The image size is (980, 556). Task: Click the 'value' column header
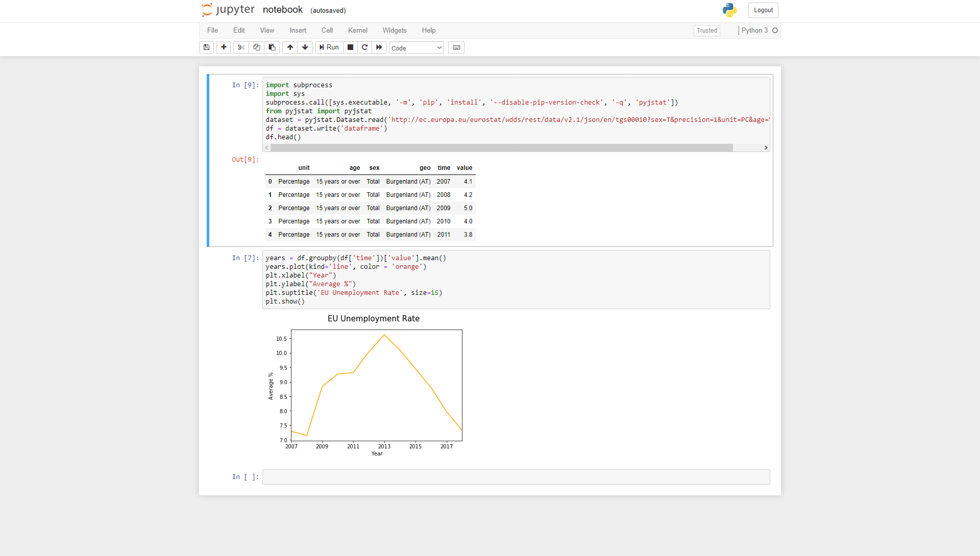click(x=464, y=168)
